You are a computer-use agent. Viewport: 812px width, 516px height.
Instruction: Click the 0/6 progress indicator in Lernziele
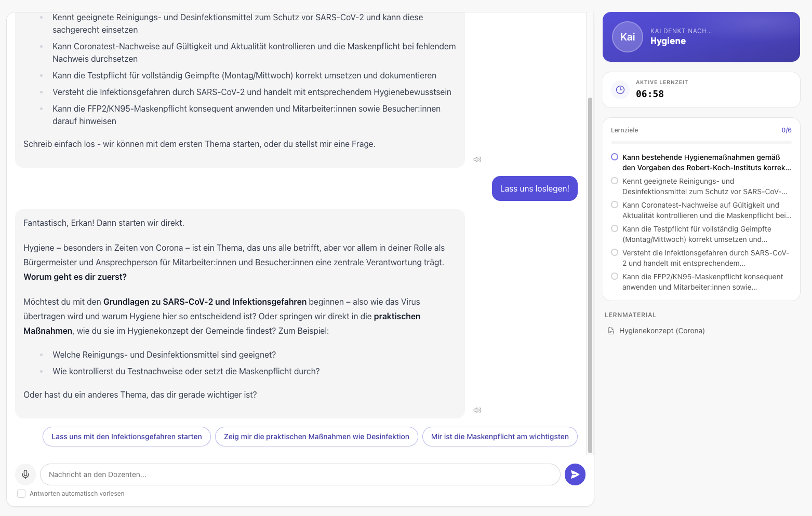pos(787,130)
